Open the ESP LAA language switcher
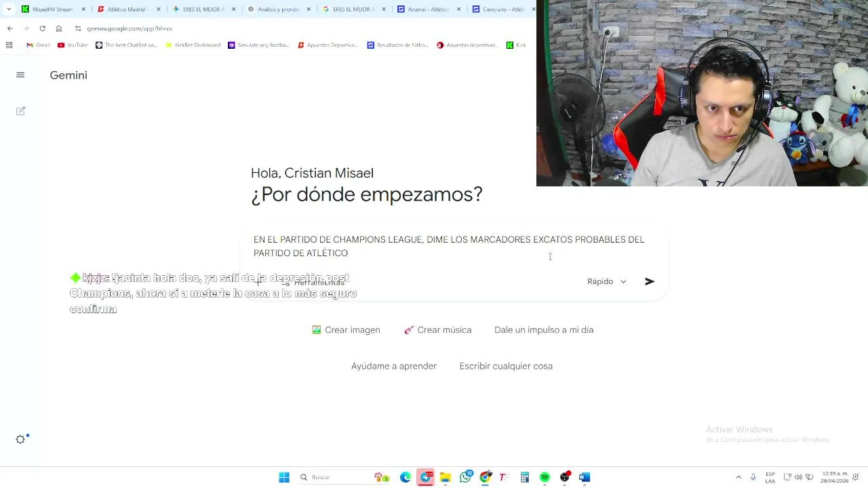The width and height of the screenshot is (868, 488). coord(770,477)
